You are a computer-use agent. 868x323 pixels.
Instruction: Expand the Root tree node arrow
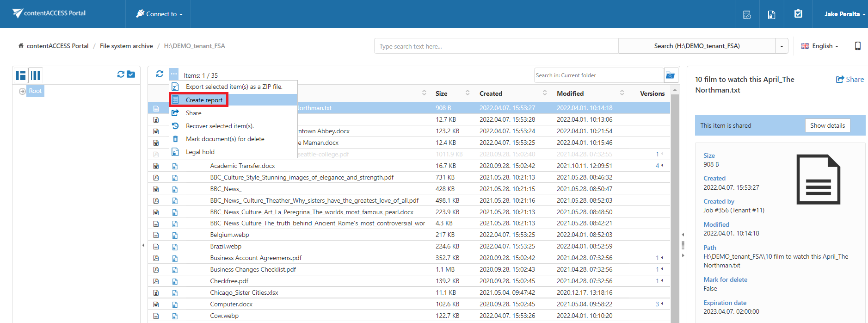click(22, 91)
